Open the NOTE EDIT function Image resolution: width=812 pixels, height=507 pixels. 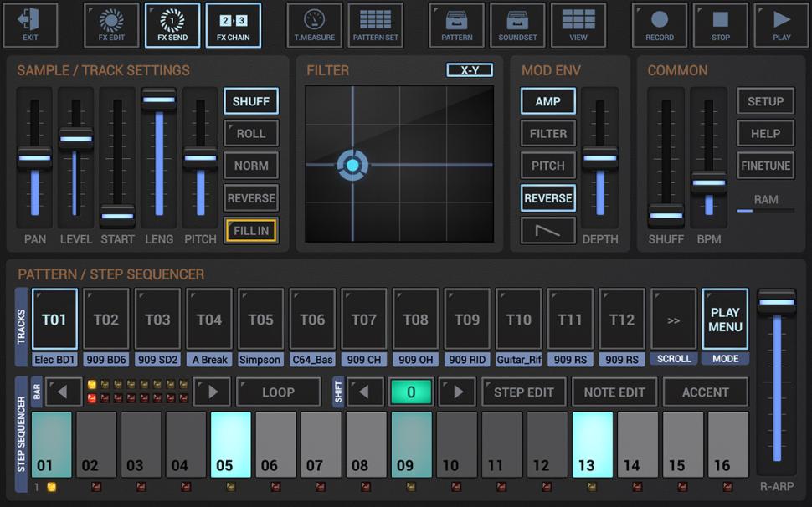click(x=614, y=392)
